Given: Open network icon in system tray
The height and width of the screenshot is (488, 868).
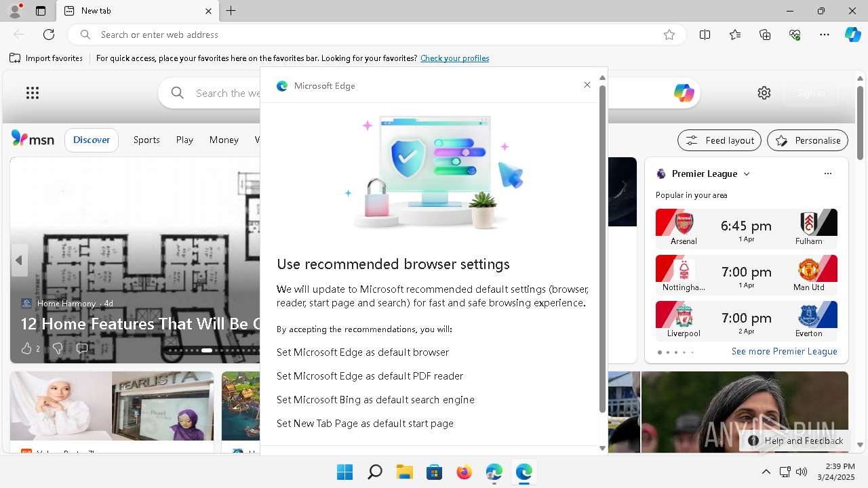Looking at the screenshot, I should pos(785,472).
